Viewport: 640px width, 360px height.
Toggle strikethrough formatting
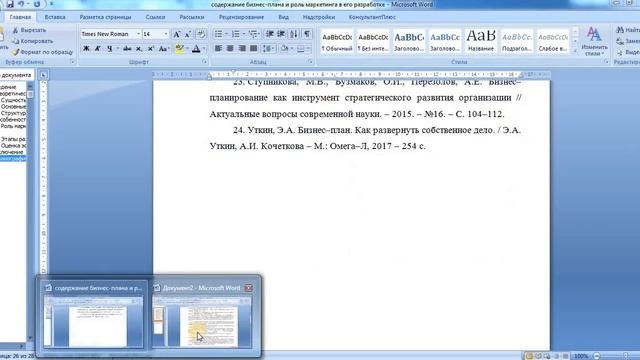click(x=127, y=49)
